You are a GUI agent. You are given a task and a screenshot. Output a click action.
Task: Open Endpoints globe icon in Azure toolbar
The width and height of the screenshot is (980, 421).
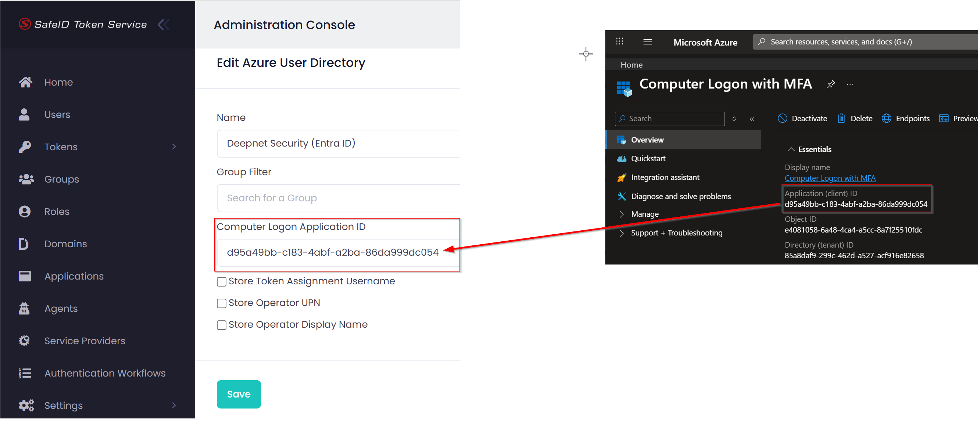pyautogui.click(x=887, y=119)
